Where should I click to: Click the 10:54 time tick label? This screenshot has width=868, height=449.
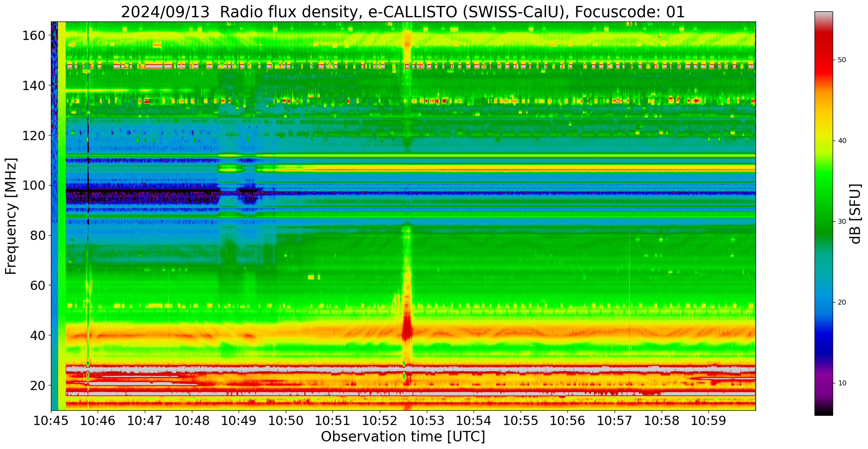[474, 421]
